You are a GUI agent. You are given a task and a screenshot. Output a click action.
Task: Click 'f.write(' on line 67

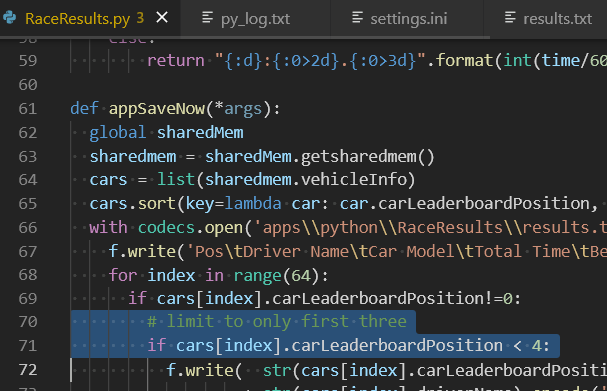[x=147, y=252]
